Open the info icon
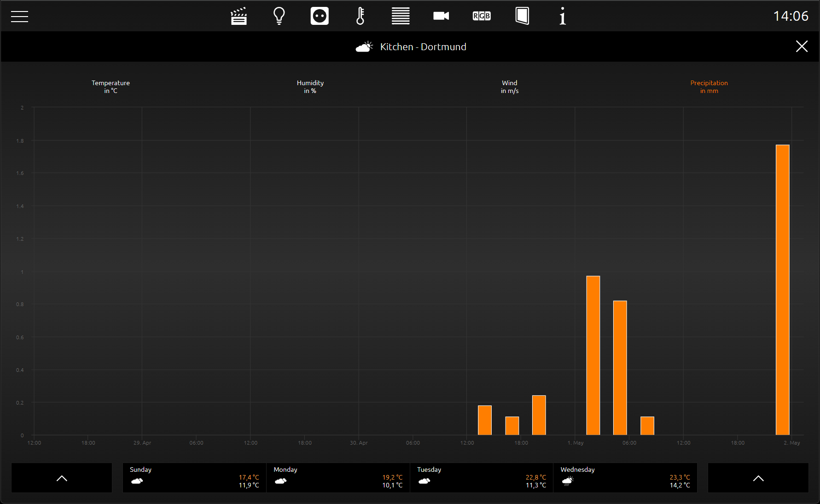820x504 pixels. coord(563,16)
